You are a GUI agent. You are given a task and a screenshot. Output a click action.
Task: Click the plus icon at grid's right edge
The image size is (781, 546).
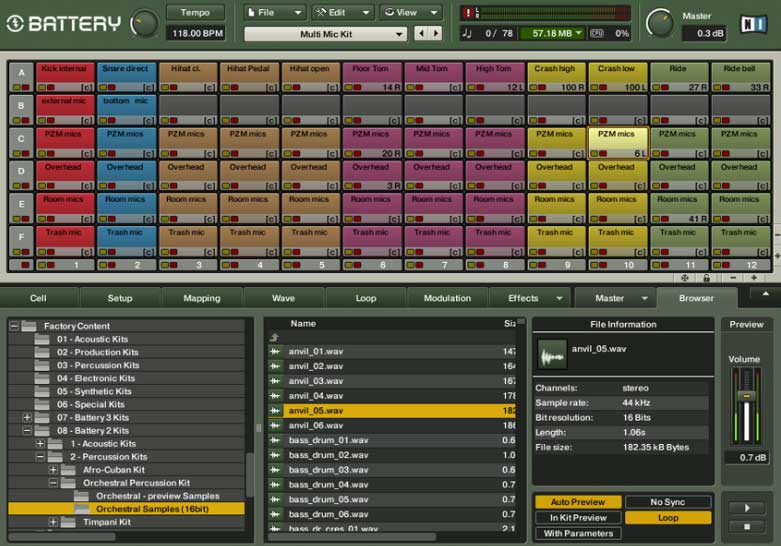tap(778, 256)
